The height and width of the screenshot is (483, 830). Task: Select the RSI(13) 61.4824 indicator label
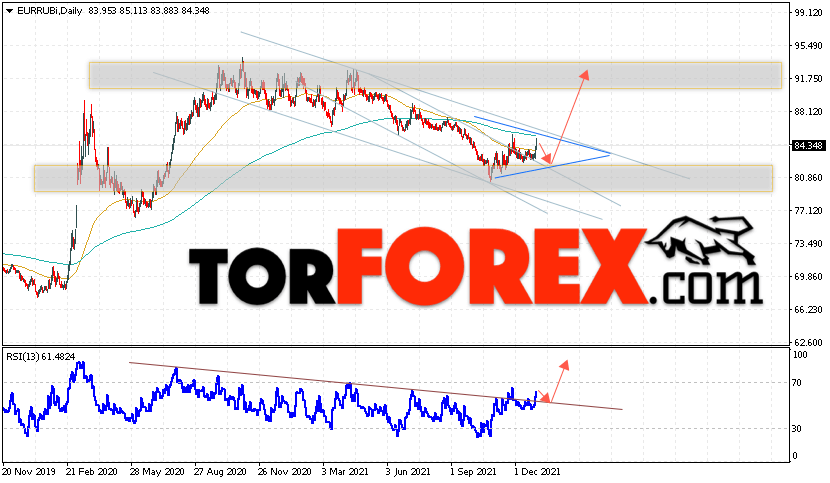tap(41, 356)
